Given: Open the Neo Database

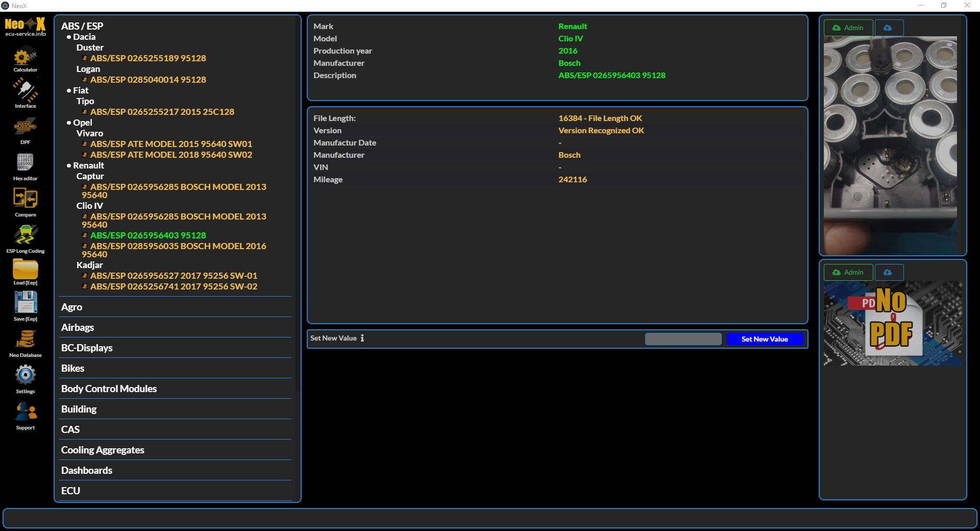Looking at the screenshot, I should click(25, 343).
